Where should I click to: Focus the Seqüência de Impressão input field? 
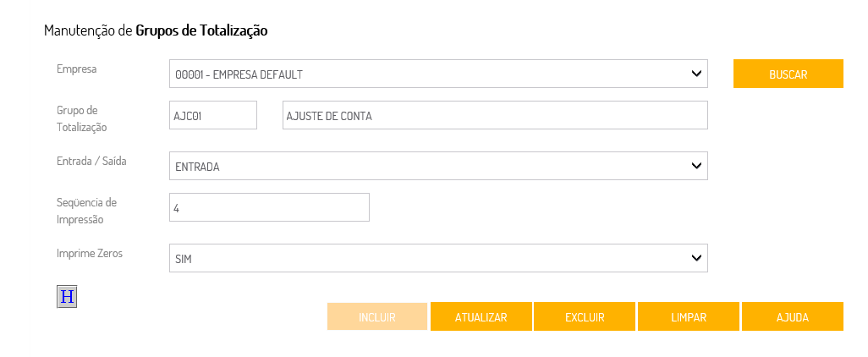269,207
